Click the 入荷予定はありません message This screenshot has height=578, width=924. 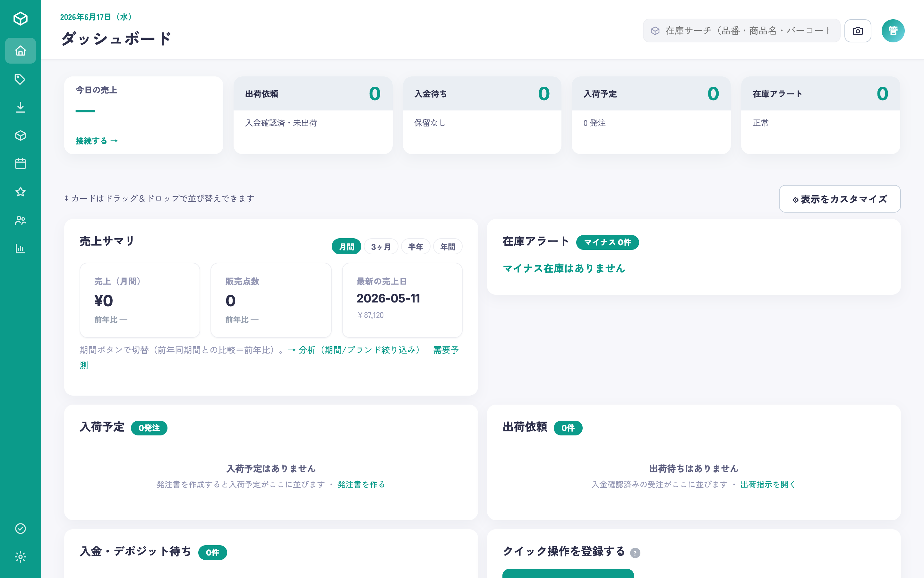click(271, 468)
